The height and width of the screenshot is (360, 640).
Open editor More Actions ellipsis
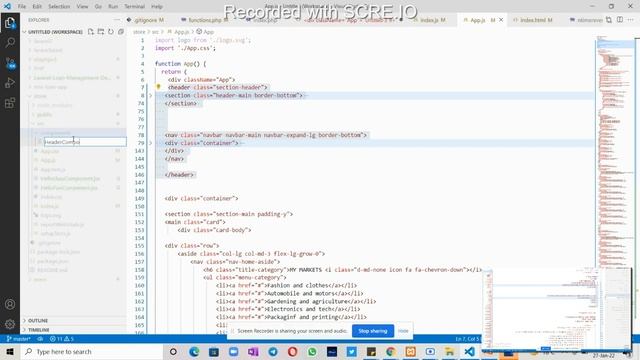click(631, 20)
